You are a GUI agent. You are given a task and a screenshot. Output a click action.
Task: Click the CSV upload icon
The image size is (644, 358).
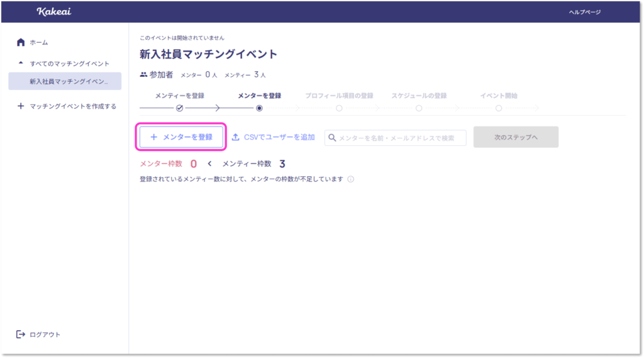(x=236, y=137)
